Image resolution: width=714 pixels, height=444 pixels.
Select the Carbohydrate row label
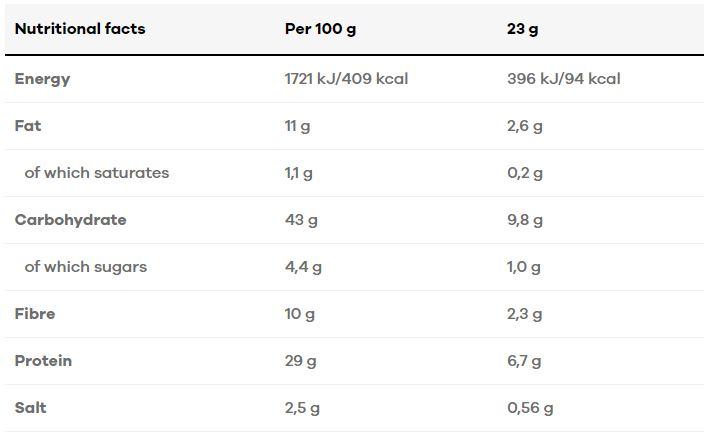70,220
